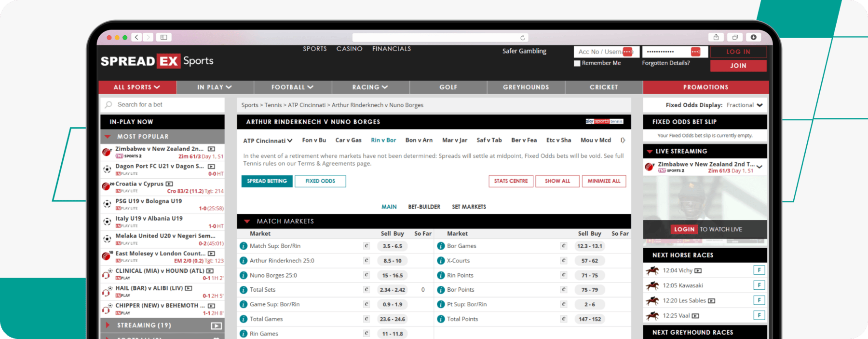The height and width of the screenshot is (339, 868).
Task: Open the Promotions button
Action: 705,87
